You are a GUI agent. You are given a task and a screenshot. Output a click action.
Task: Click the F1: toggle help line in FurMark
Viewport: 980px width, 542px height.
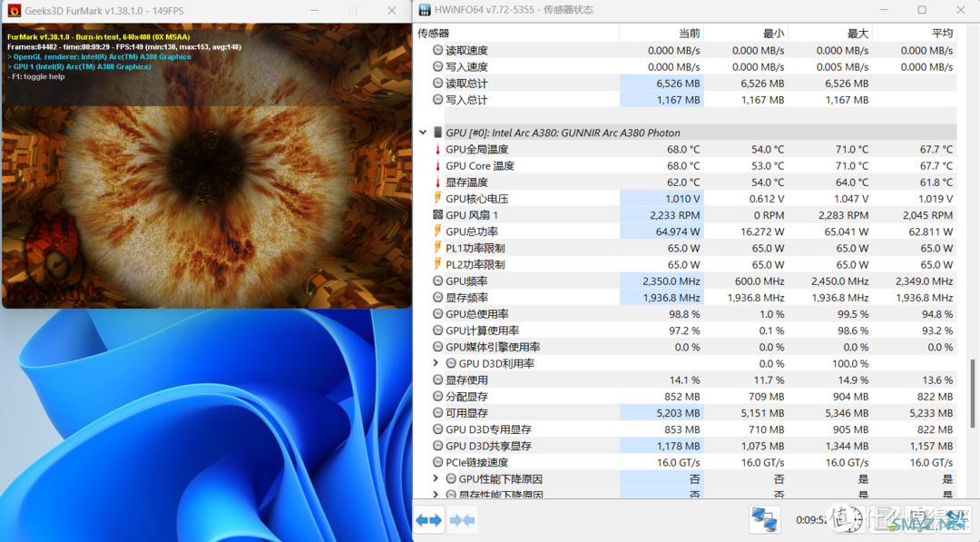coord(36,77)
